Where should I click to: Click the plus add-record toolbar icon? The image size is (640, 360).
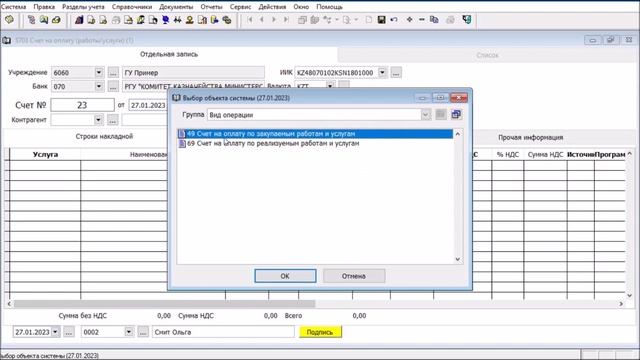click(409, 20)
